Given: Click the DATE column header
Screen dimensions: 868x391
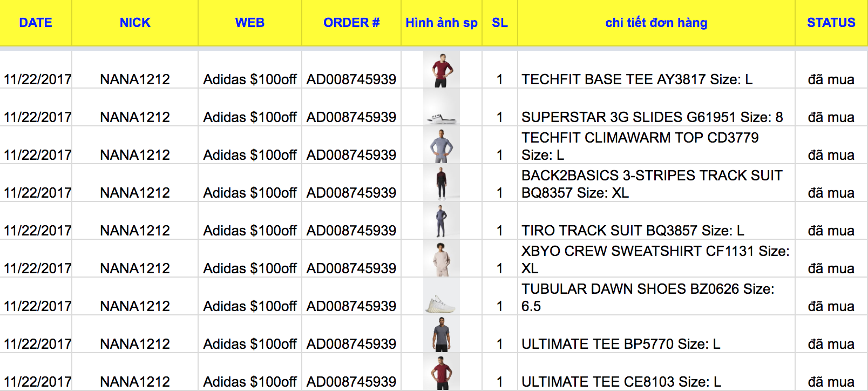Looking at the screenshot, I should [36, 23].
